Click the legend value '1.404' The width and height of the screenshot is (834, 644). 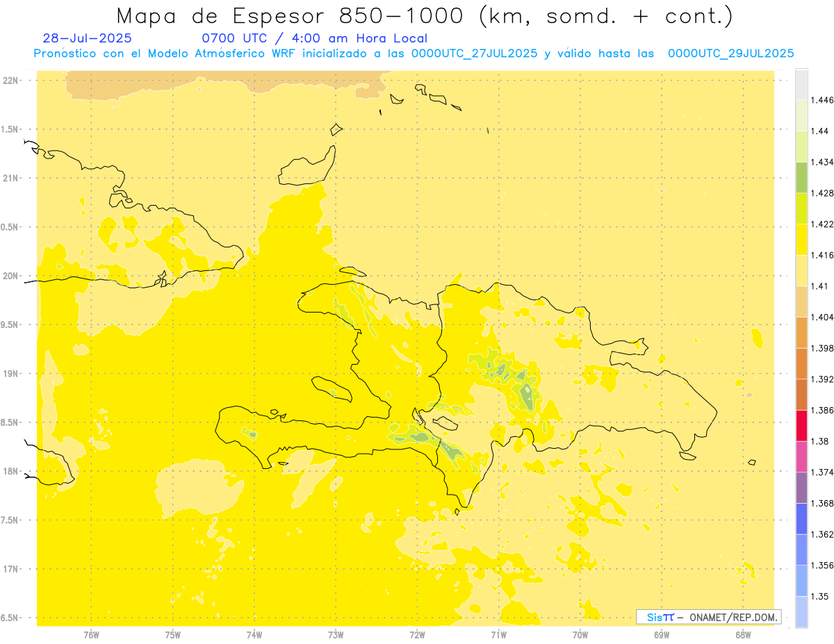tap(822, 317)
